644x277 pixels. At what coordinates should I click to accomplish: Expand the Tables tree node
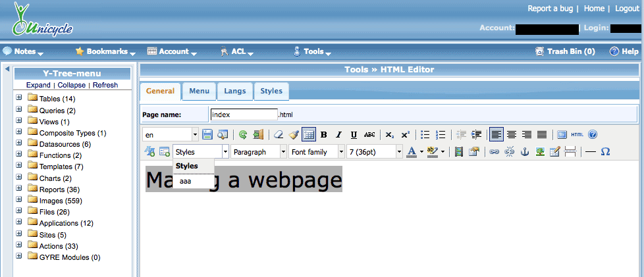point(19,98)
